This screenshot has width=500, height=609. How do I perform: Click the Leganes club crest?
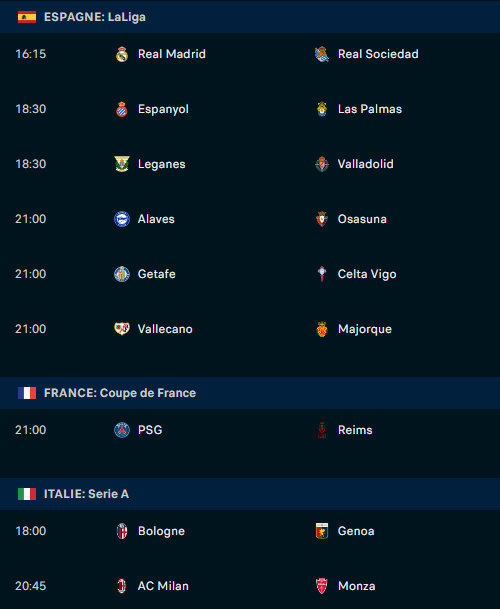click(122, 164)
